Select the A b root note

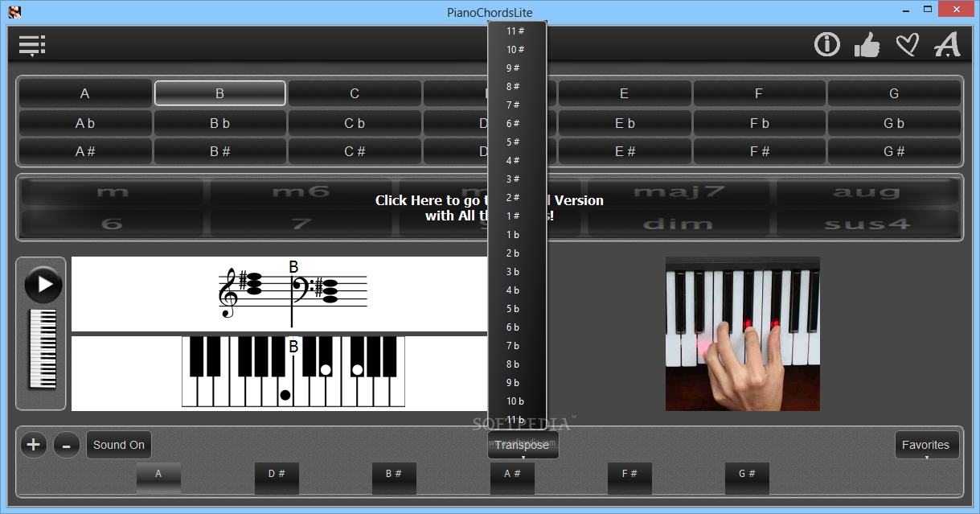tap(85, 123)
